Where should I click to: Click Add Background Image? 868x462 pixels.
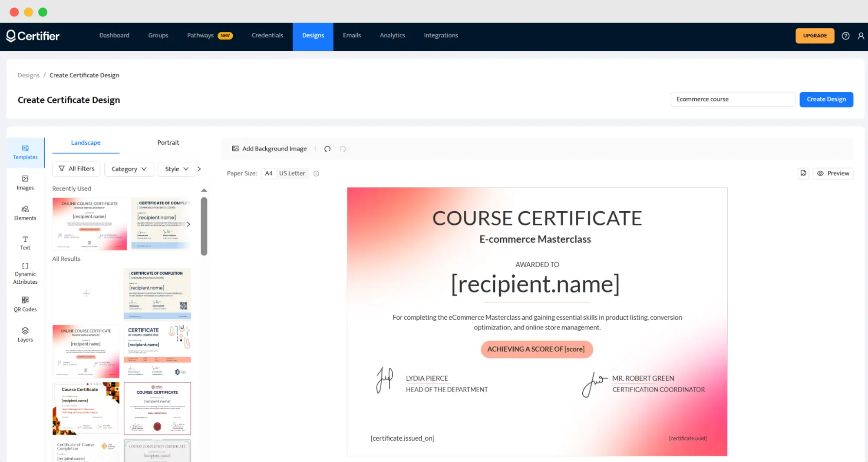tap(269, 149)
